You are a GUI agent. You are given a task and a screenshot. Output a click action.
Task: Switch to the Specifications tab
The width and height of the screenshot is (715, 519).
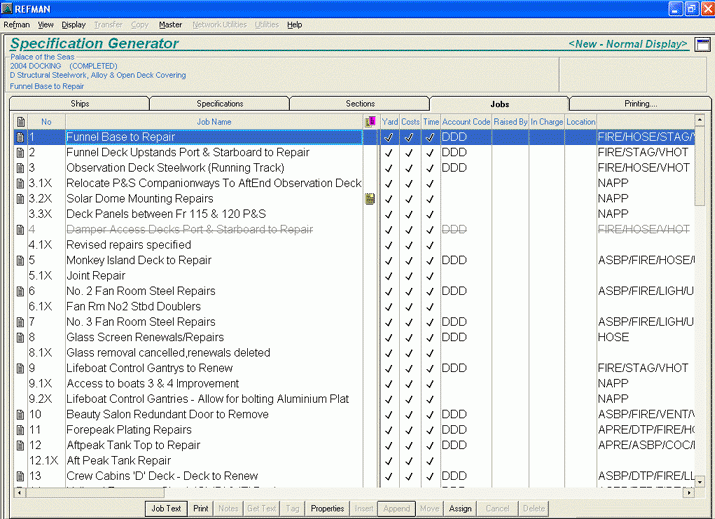219,104
